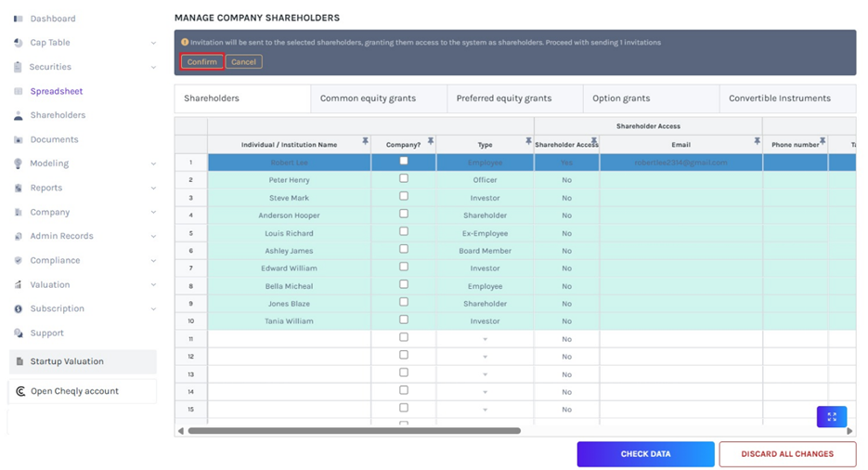Tick Company checkbox for Tania William
Screen dimensions: 868x470
coord(403,320)
